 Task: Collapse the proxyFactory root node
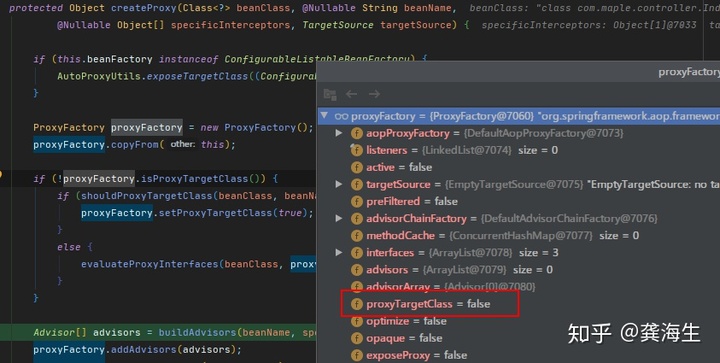point(325,116)
